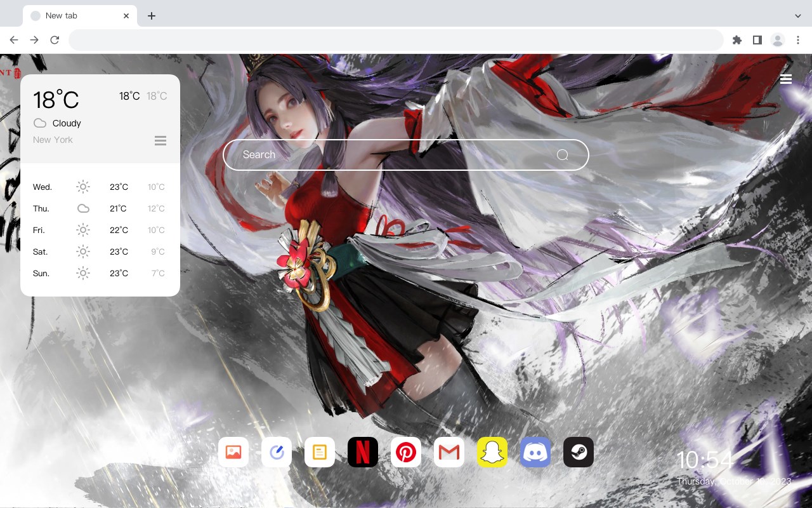Click the 10:54 clock display

click(705, 460)
